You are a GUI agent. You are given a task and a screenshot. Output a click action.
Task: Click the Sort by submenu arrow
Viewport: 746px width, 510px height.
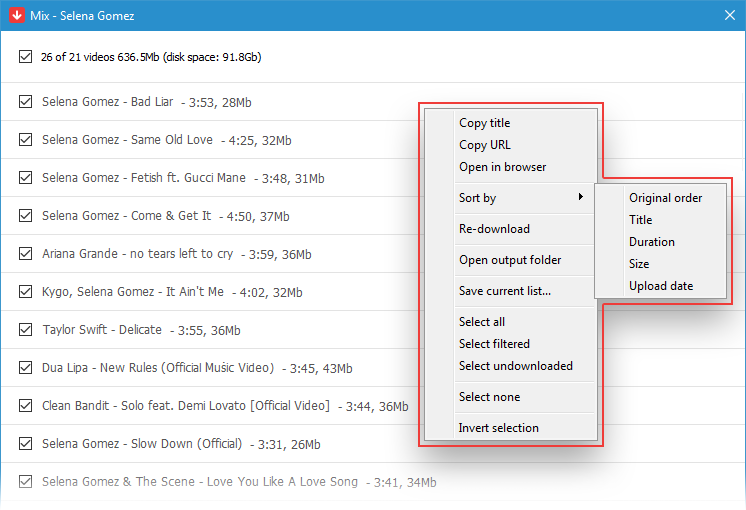[580, 196]
